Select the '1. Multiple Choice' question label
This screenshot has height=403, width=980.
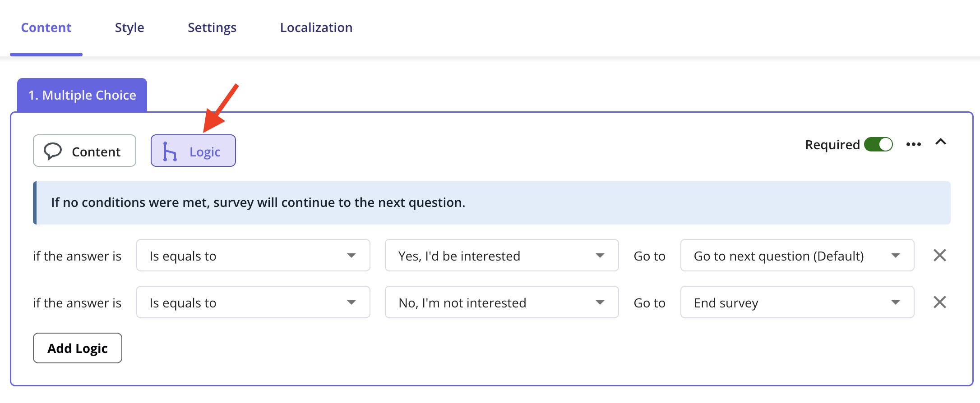point(82,95)
